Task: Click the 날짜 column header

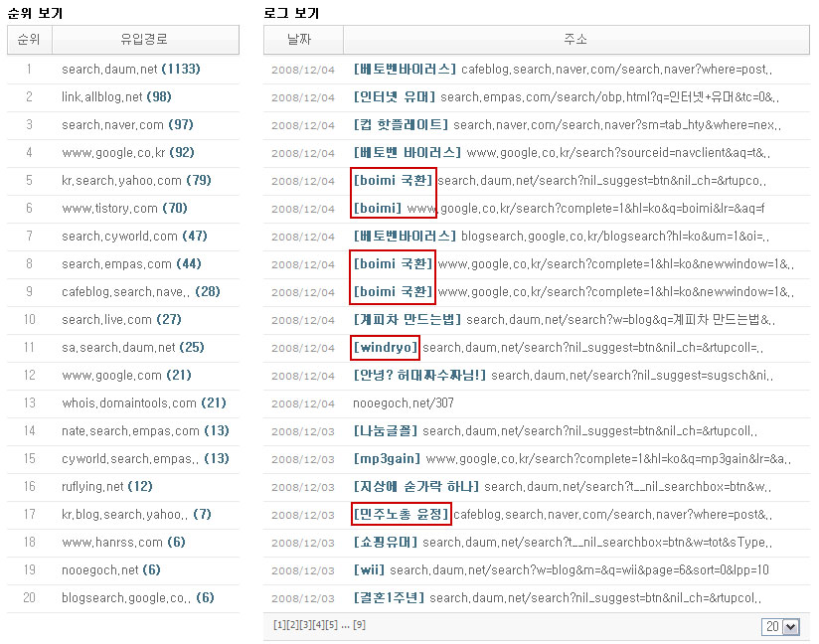Action: 303,39
